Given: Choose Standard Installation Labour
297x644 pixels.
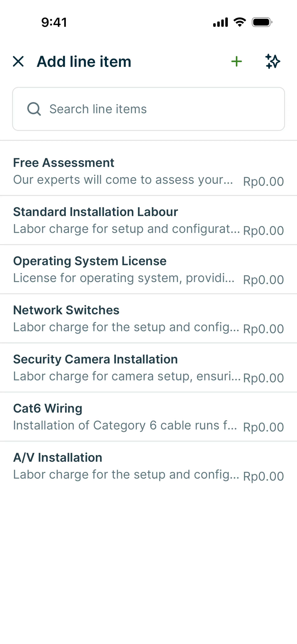Looking at the screenshot, I should (x=95, y=212).
